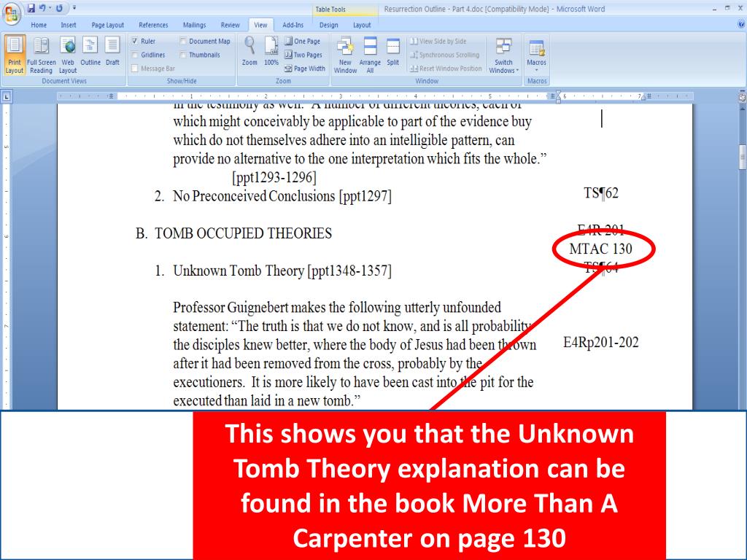This screenshot has height=560, width=747.
Task: Set zoom to 100%
Action: pos(271,52)
